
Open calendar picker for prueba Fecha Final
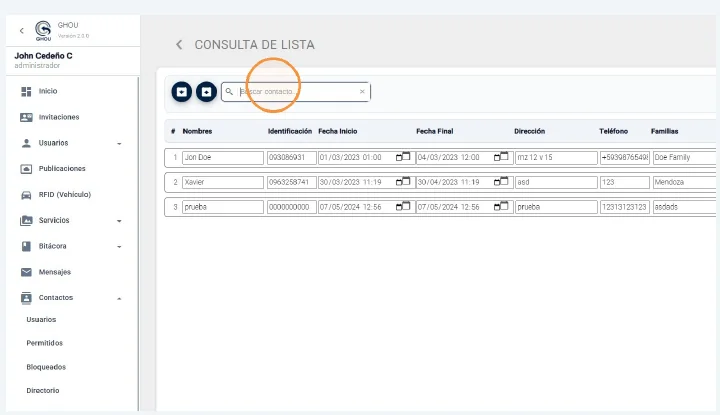501,207
